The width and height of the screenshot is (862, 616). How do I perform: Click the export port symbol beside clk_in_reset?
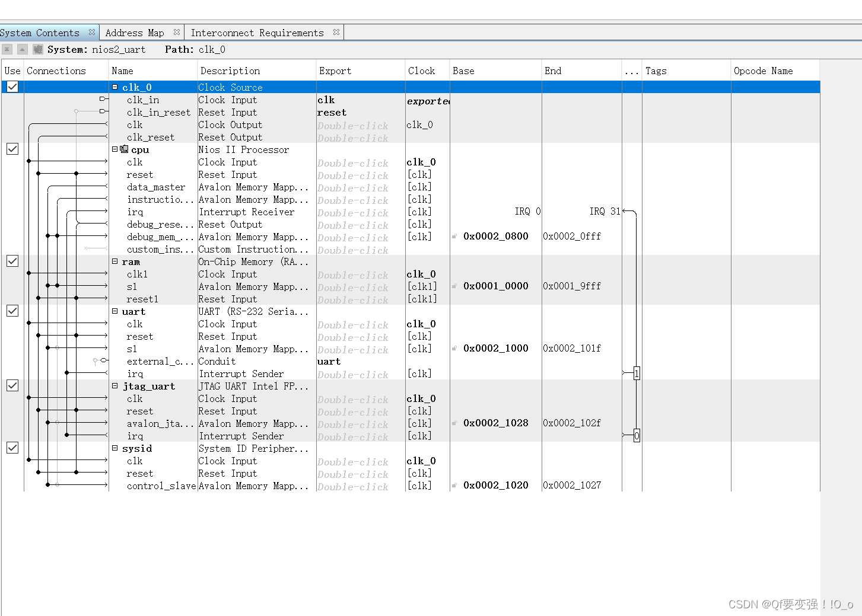point(104,111)
